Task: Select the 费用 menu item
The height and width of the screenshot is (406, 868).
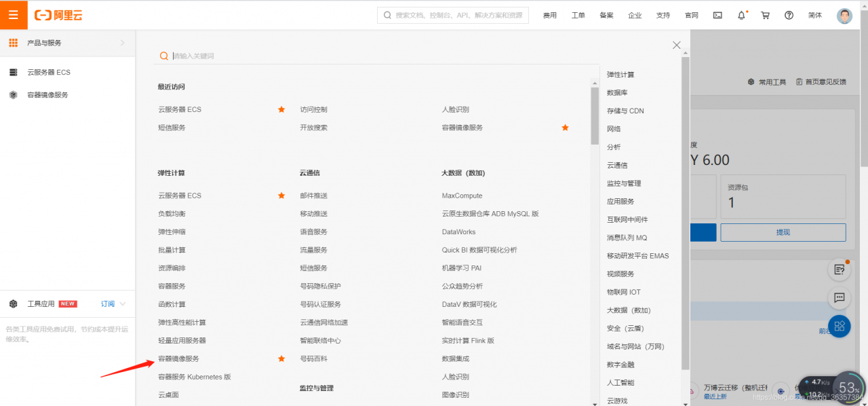Action: point(549,14)
